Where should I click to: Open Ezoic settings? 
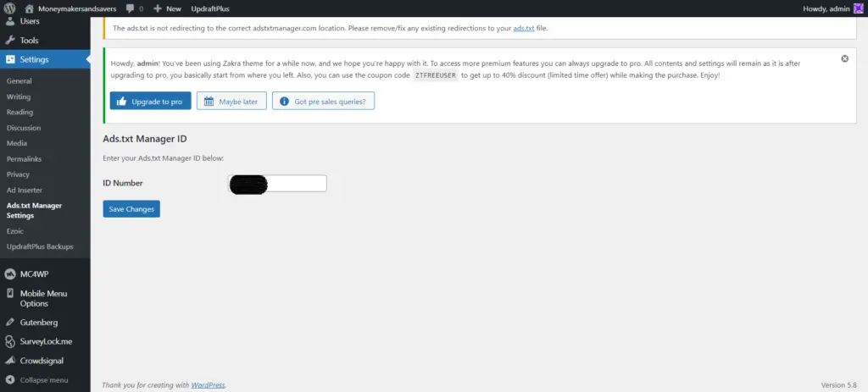(x=15, y=231)
